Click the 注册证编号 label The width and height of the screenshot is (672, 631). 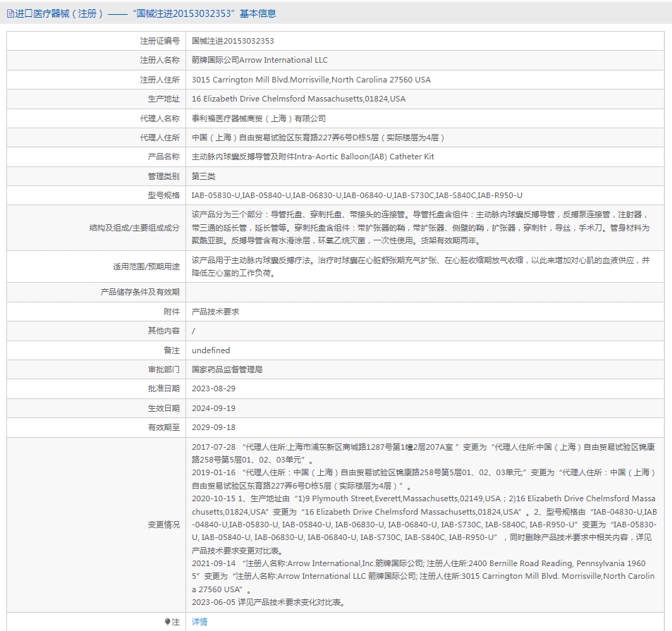[159, 41]
